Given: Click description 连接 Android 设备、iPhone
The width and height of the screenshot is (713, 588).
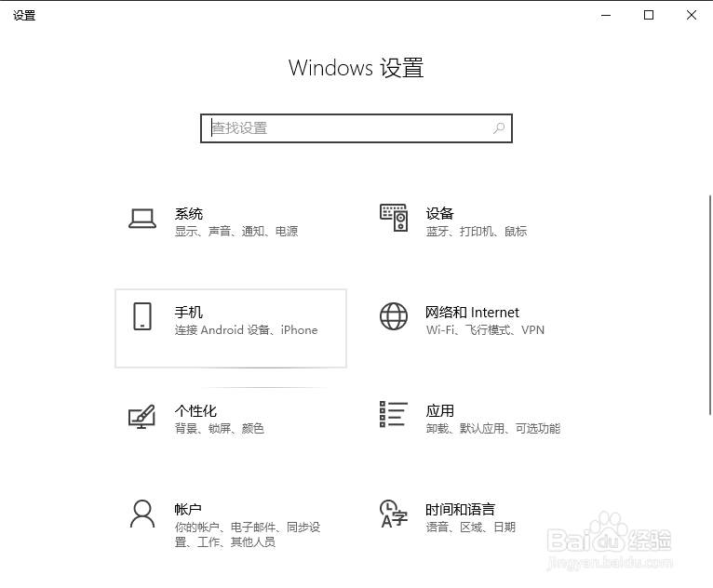Looking at the screenshot, I should (246, 330).
